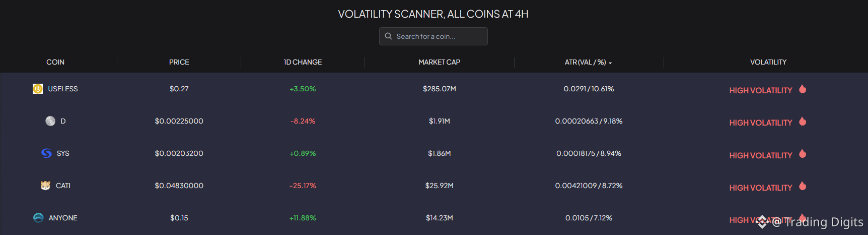The image size is (868, 235).
Task: Open the ANYONE coin link
Action: coord(63,218)
